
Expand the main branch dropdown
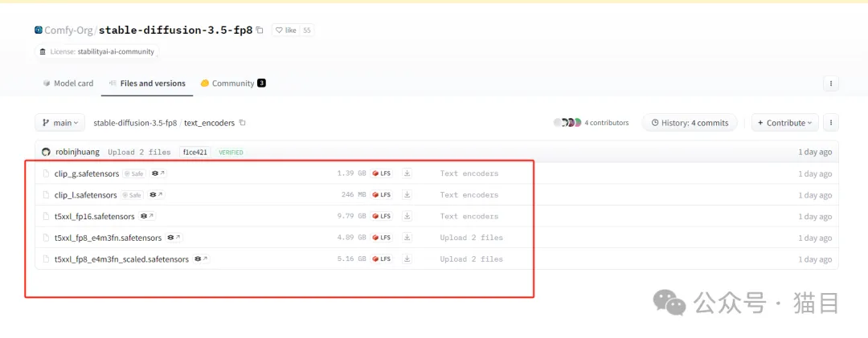[59, 123]
